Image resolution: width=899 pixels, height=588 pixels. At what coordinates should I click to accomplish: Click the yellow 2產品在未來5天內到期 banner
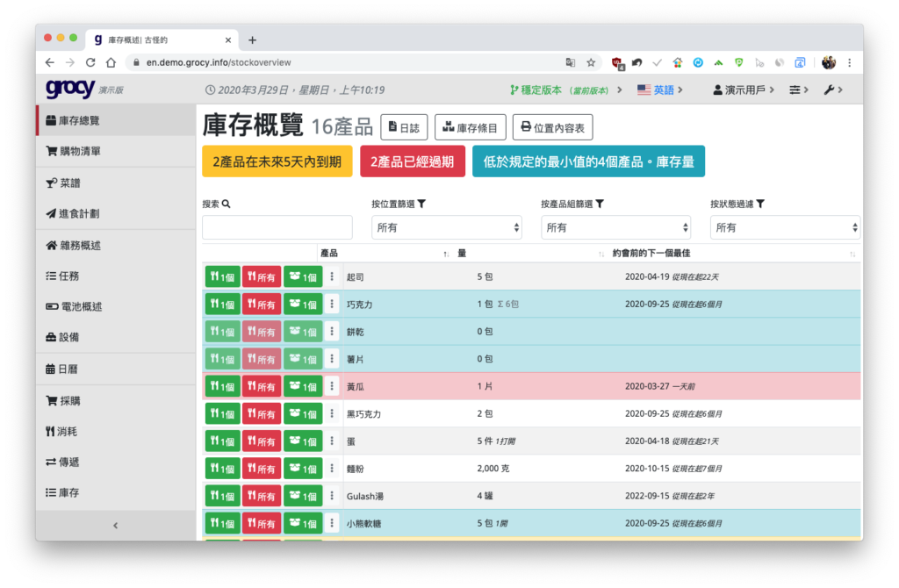click(277, 161)
